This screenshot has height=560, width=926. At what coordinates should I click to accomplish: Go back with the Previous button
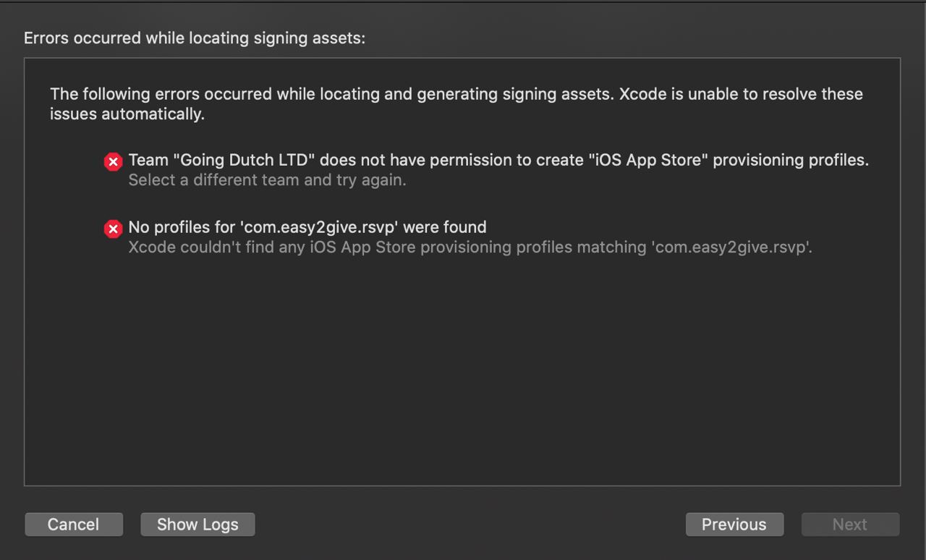click(x=734, y=525)
